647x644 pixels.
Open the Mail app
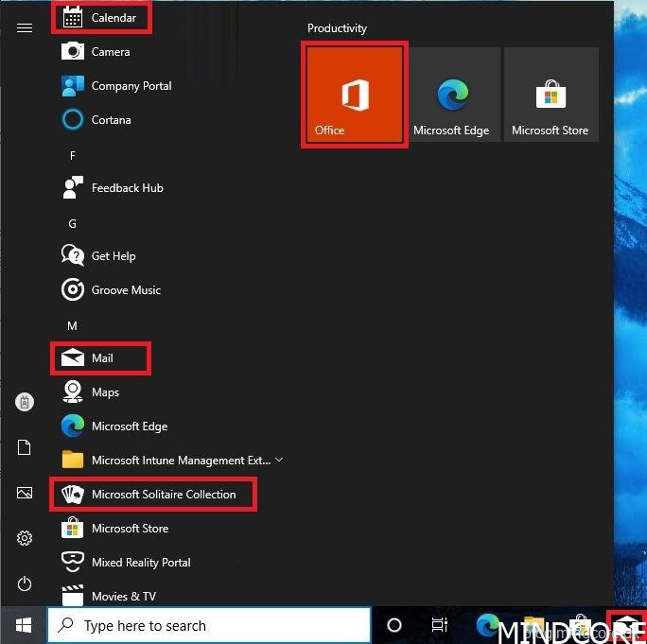[x=101, y=358]
